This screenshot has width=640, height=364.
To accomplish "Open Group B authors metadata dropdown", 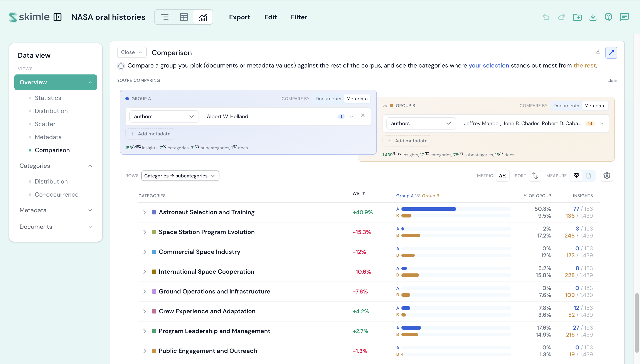I will (x=421, y=123).
